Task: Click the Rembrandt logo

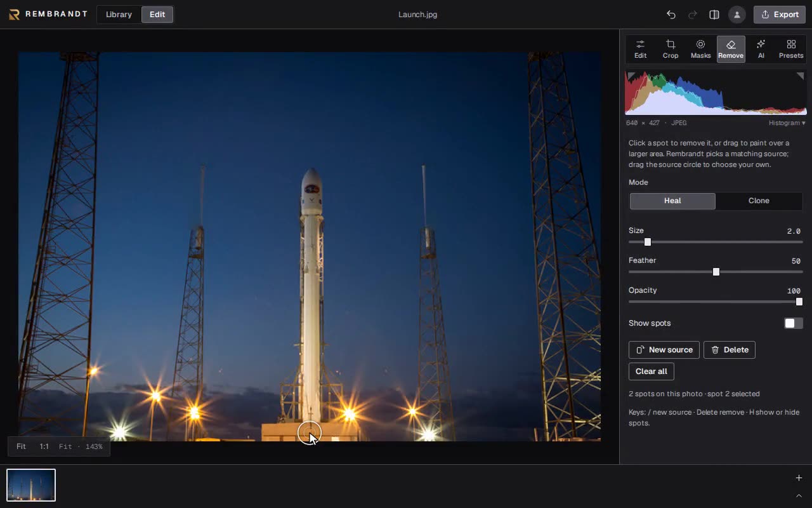Action: click(48, 14)
